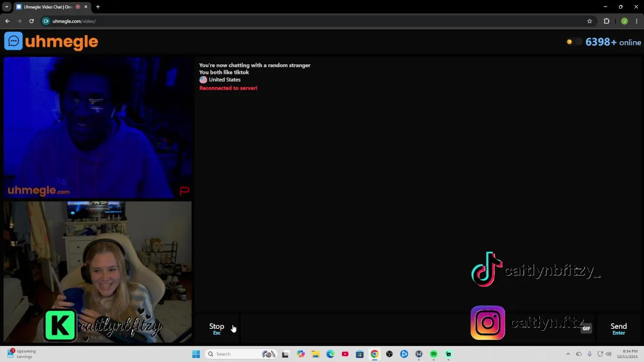
Task: Click the 'United States' country label
Action: coord(224,80)
